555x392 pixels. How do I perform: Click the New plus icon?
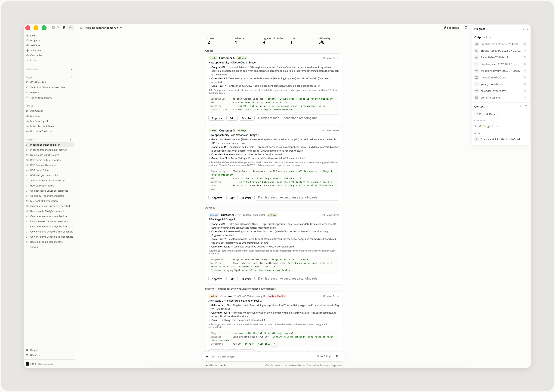pos(27,36)
